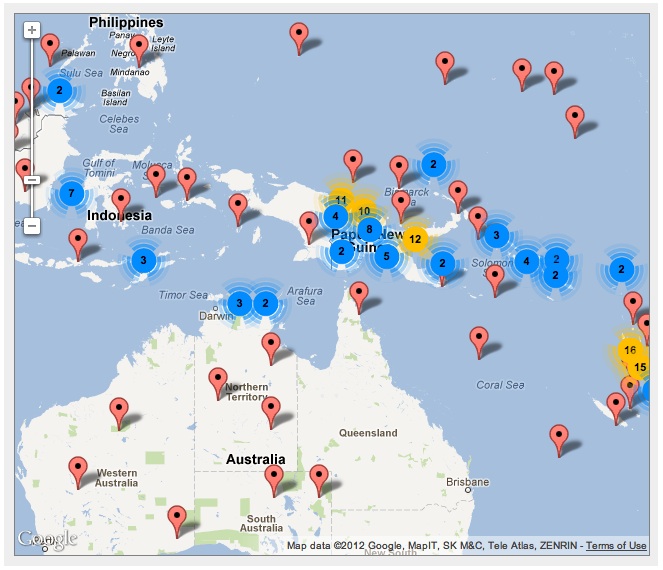Click the Philippines country label
This screenshot has width=663, height=570.
coord(126,22)
